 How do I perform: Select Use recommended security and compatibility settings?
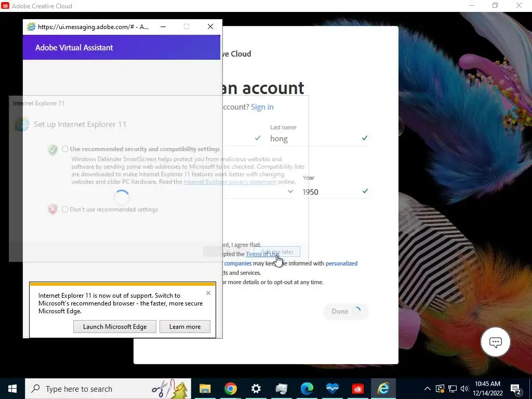click(65, 149)
